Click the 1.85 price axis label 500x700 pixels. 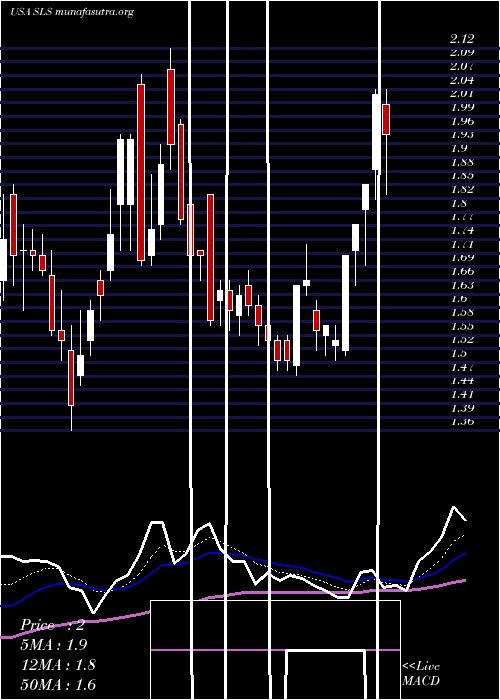[x=462, y=175]
